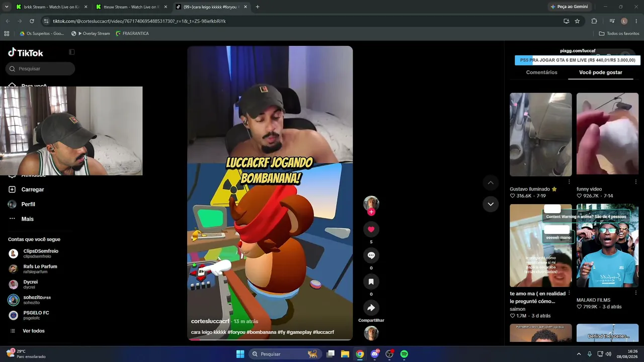Viewport: 644px width, 362px height.
Task: Collapse the TikTok sidebar panel icon
Action: [x=72, y=52]
